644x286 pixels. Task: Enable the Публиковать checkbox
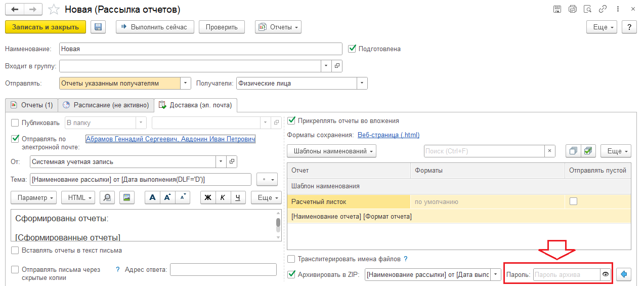tap(15, 122)
